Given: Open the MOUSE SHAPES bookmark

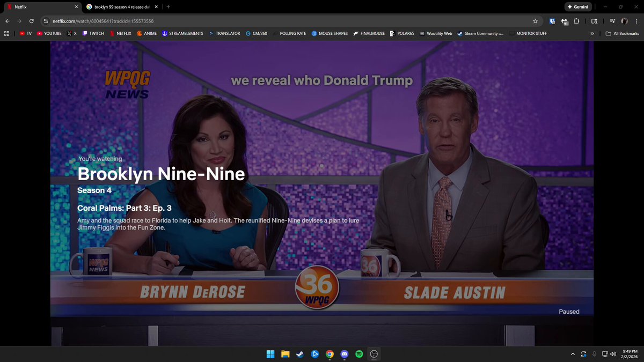Looking at the screenshot, I should pyautogui.click(x=330, y=33).
